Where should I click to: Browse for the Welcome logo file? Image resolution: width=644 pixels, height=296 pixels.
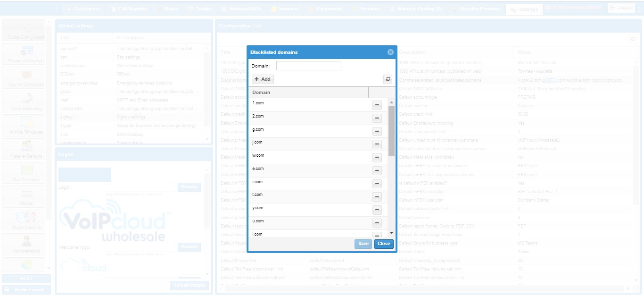click(189, 247)
